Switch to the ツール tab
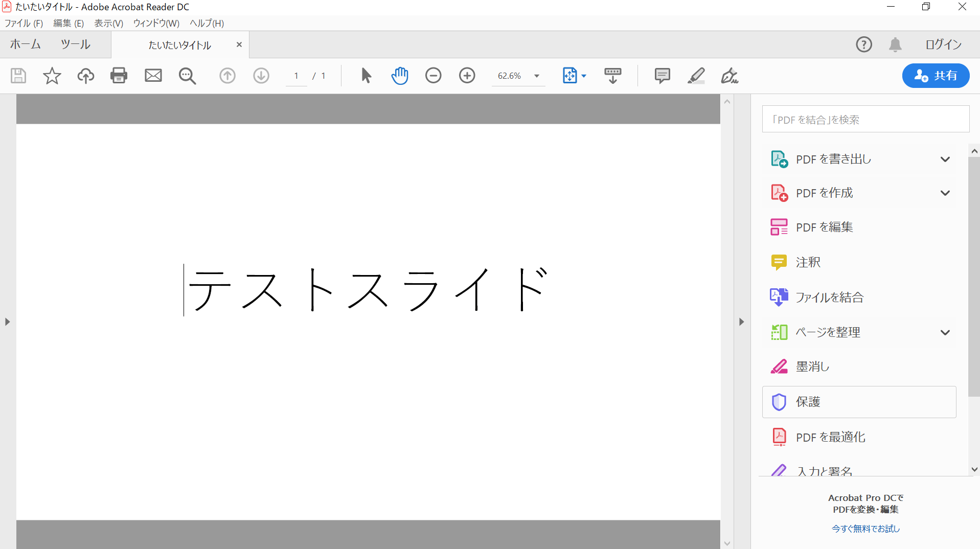The width and height of the screenshot is (980, 549). click(x=76, y=44)
